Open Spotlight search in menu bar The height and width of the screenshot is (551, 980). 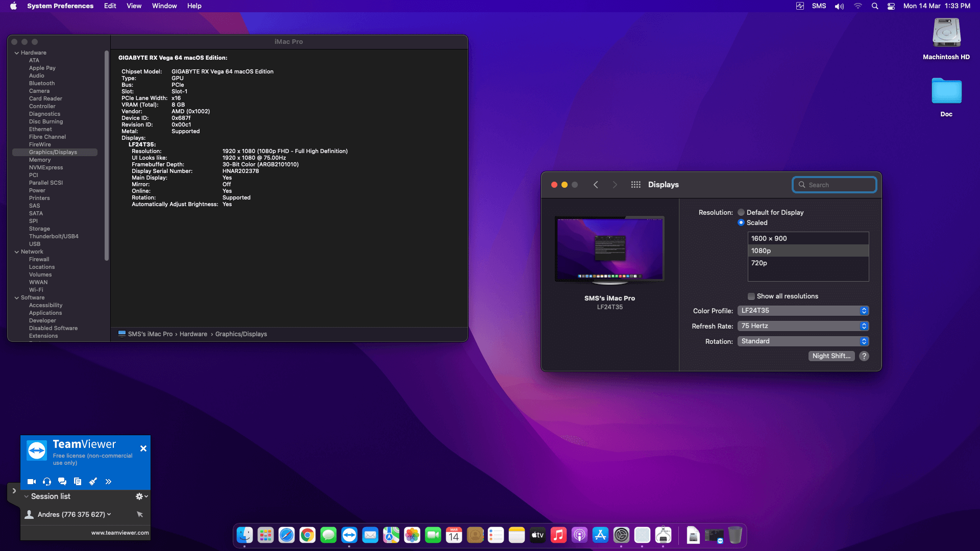(x=875, y=6)
